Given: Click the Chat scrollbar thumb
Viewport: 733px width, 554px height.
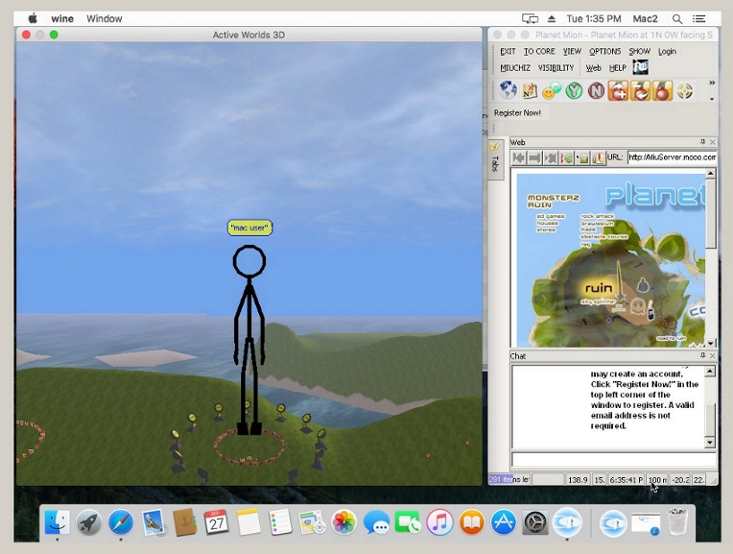Looking at the screenshot, I should 710,419.
